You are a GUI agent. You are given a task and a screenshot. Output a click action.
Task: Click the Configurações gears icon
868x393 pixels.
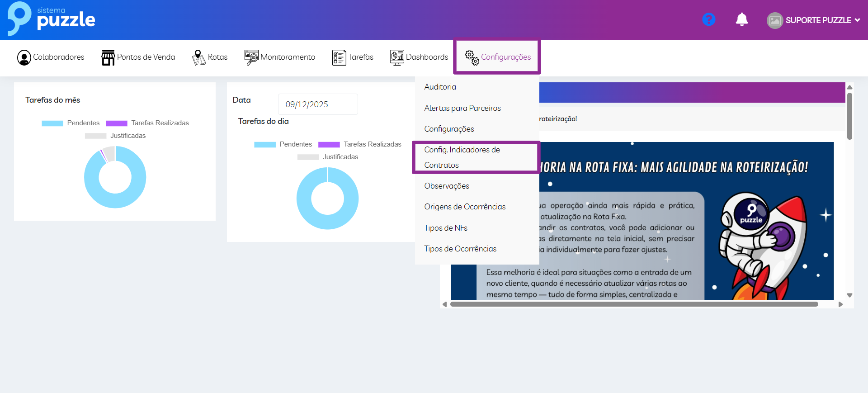click(x=472, y=57)
